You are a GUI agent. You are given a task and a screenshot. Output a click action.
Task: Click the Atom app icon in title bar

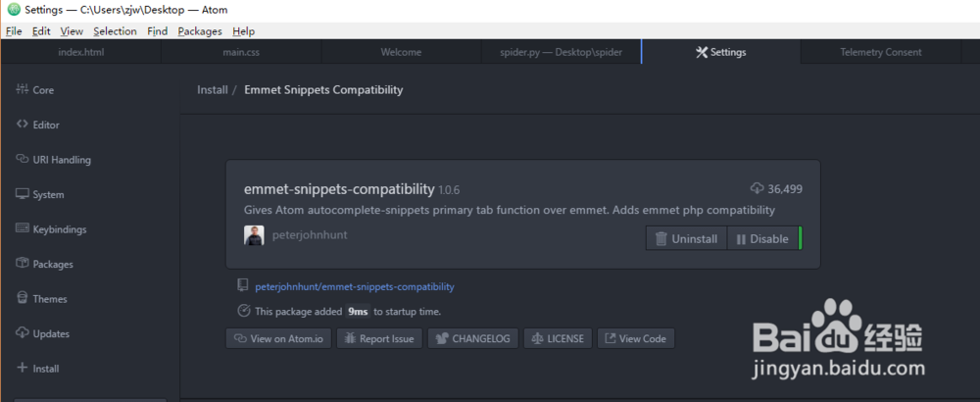[x=13, y=10]
